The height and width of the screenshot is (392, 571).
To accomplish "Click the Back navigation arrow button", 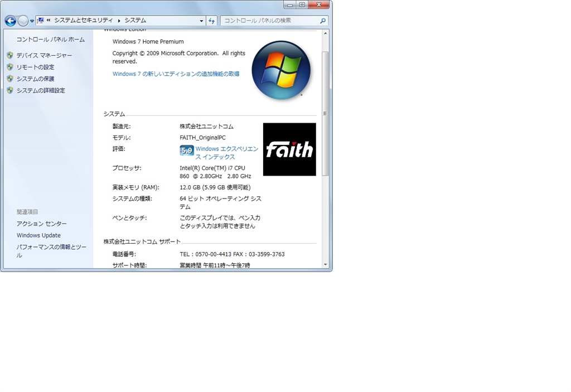I will [x=11, y=21].
